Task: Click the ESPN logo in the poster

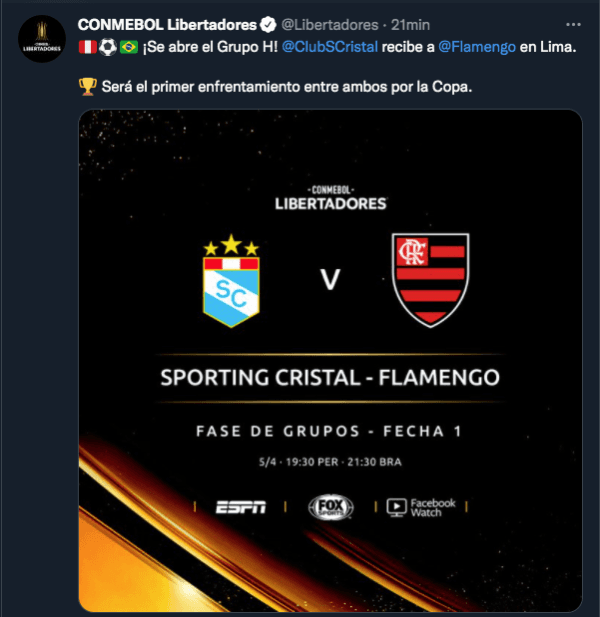Action: [x=241, y=507]
